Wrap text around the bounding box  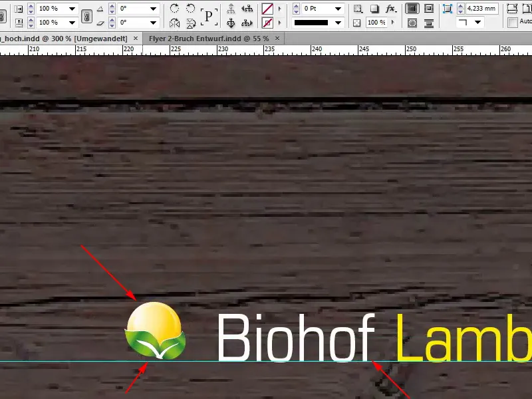(x=429, y=9)
